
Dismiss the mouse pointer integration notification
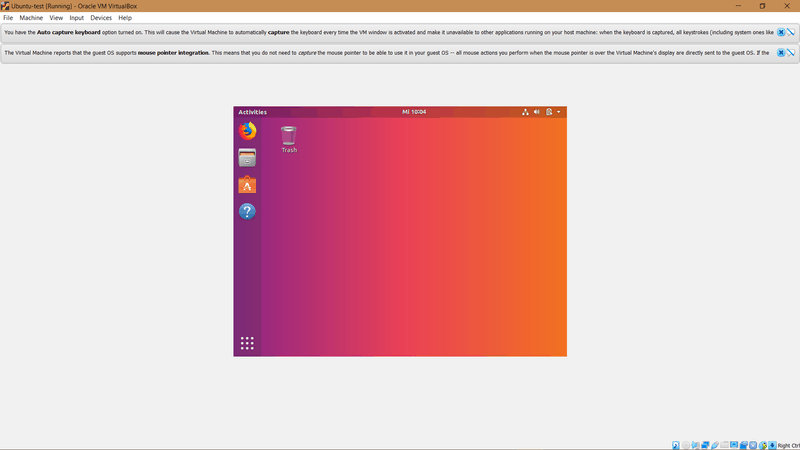click(x=781, y=53)
